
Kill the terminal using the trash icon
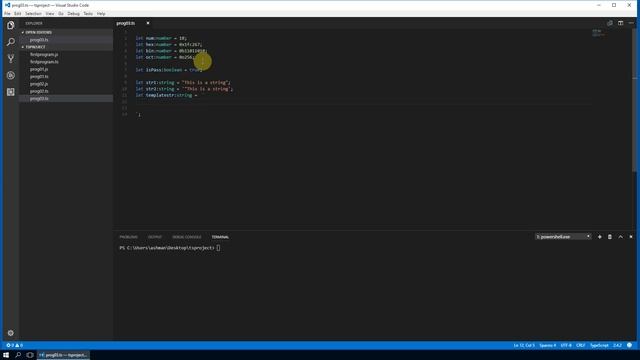[x=610, y=237]
